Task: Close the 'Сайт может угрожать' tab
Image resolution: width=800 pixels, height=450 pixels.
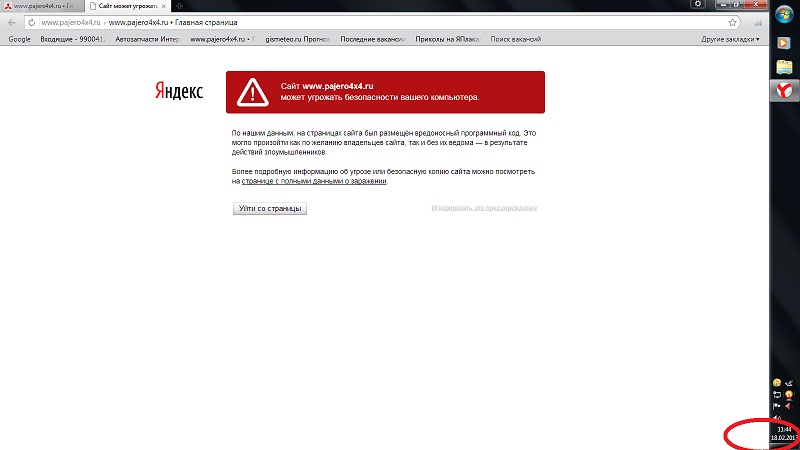Action: tap(163, 6)
